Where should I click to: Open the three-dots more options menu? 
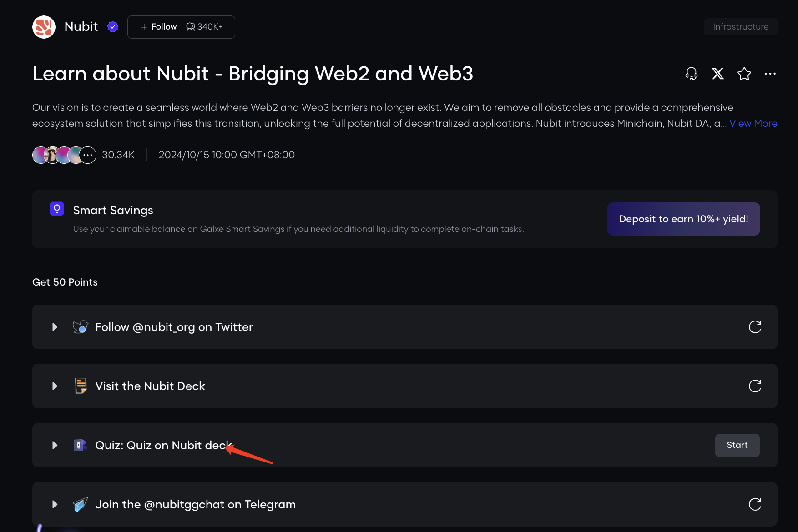click(x=770, y=74)
